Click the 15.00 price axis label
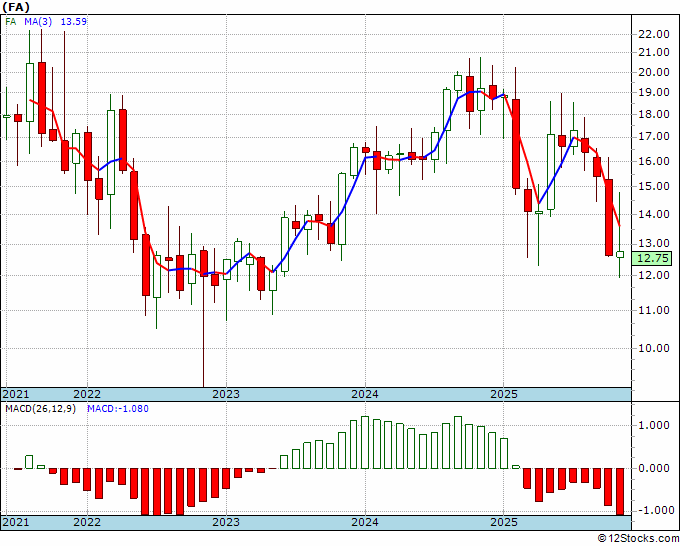Screen dimensions: 680x546 [653, 186]
